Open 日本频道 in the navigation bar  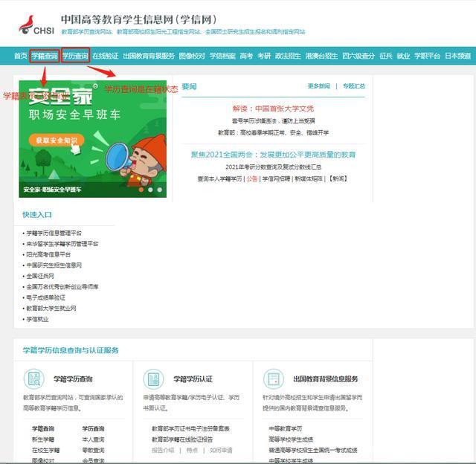point(458,56)
